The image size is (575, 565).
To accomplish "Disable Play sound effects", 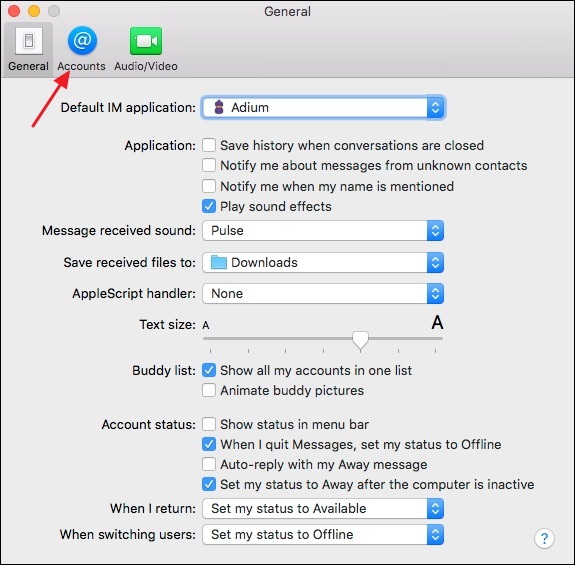I will tap(209, 206).
